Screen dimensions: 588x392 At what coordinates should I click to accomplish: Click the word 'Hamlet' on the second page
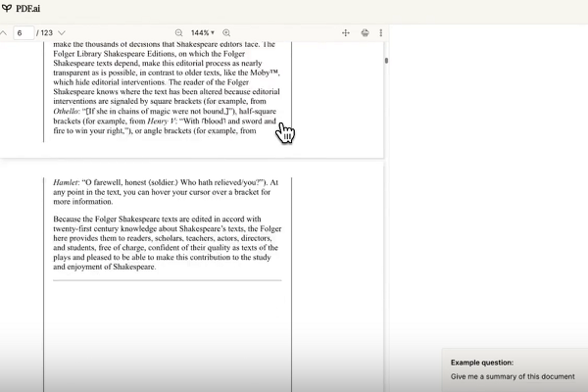(67, 182)
